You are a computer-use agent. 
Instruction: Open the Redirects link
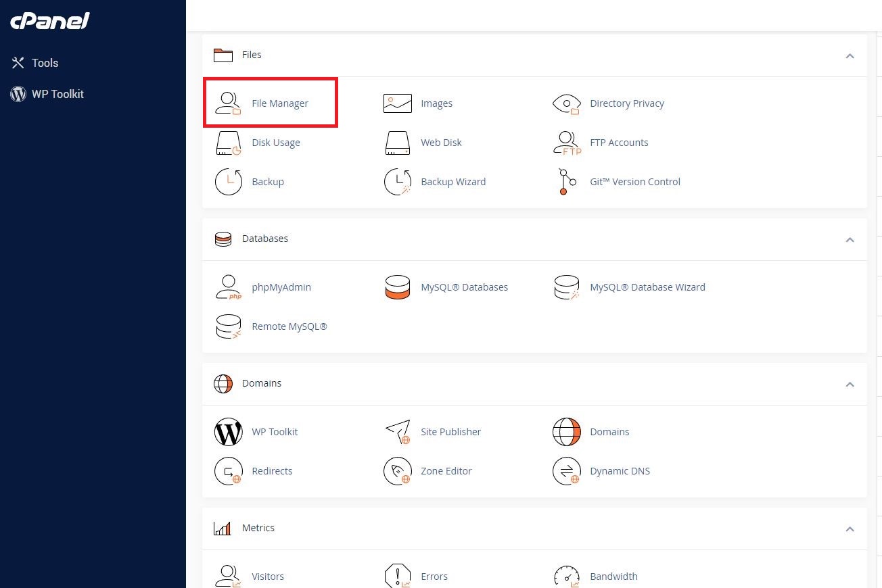point(272,471)
